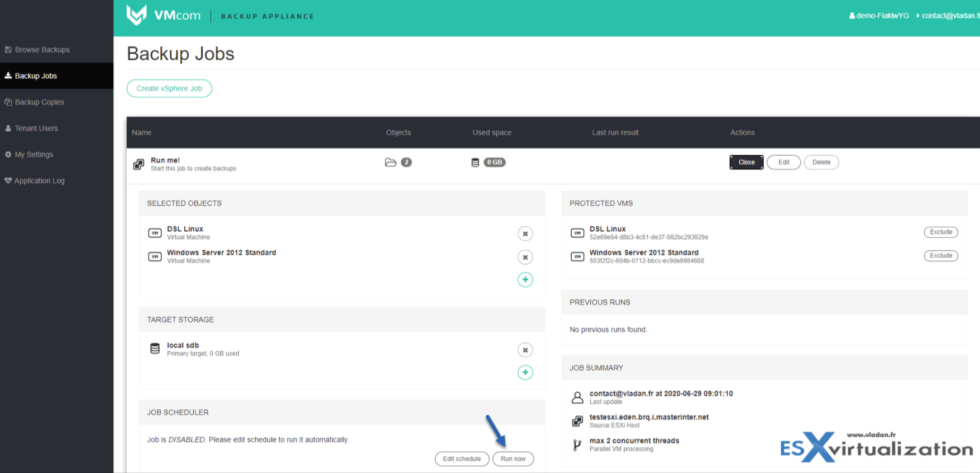Open Backup Copies in sidebar
This screenshot has height=473, width=980.
[x=56, y=102]
